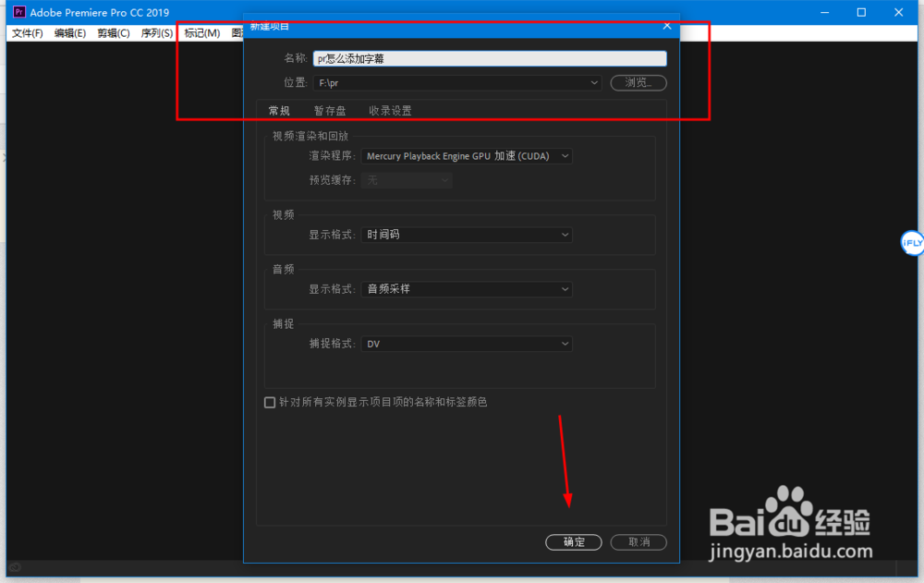Open the 文件(F) menu
The image size is (924, 583).
27,33
